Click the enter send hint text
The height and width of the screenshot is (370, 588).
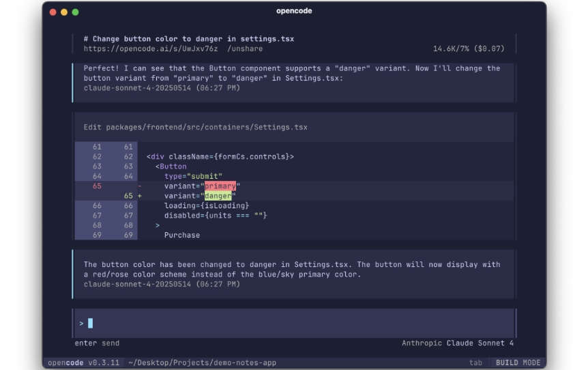pyautogui.click(x=97, y=343)
